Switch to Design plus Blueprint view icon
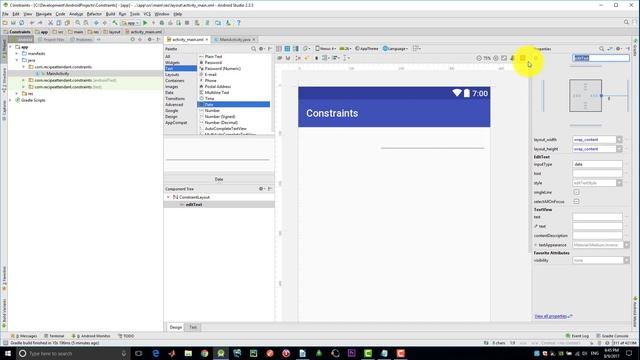Viewport: 640px width, 360px height. click(x=296, y=49)
